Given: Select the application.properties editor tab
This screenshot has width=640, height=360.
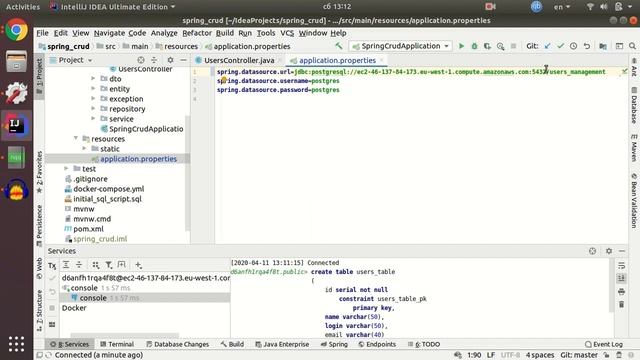Looking at the screenshot, I should [337, 60].
